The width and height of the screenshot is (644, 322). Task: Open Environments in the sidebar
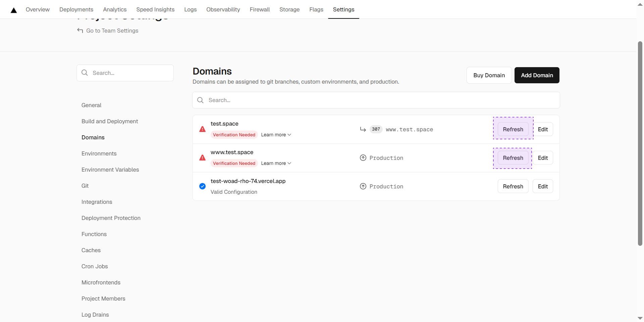[x=99, y=153]
